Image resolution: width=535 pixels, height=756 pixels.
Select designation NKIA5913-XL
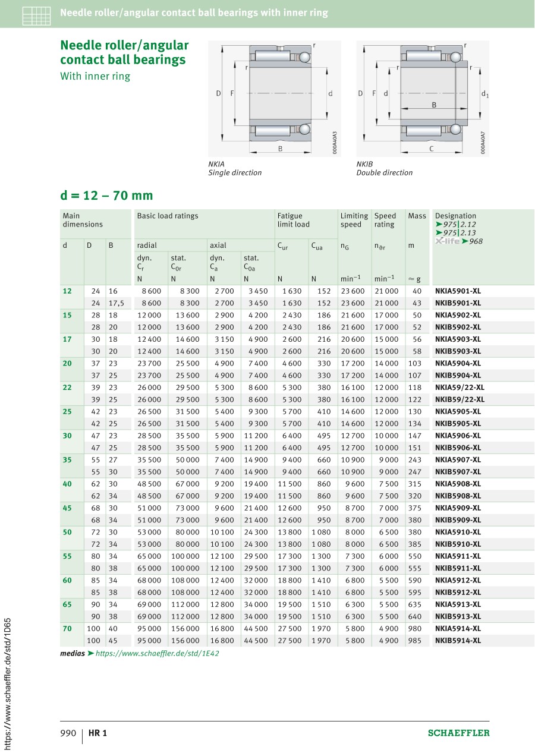(458, 604)
